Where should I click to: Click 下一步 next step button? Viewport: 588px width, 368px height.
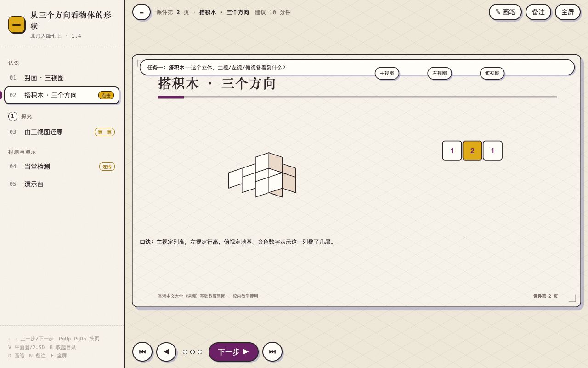click(233, 352)
